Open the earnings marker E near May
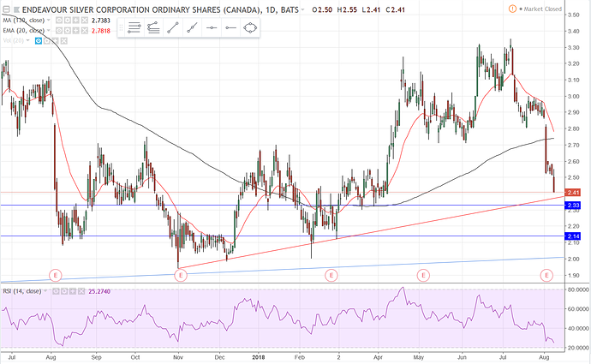This screenshot has height=364, width=591. coord(423,276)
